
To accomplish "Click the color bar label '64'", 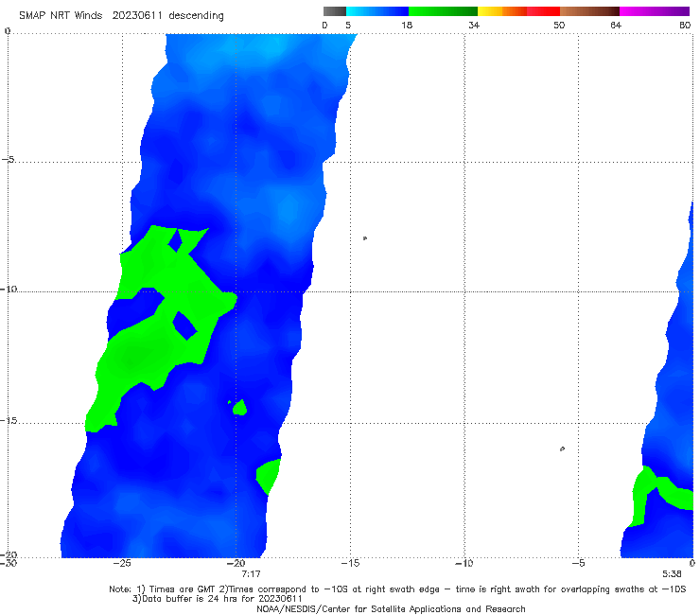I will (616, 26).
